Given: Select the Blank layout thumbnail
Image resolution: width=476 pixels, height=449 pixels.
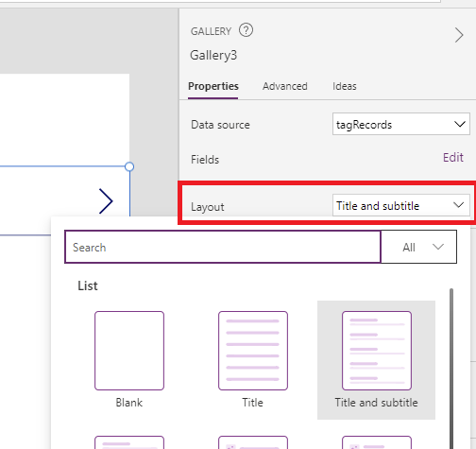Looking at the screenshot, I should pos(129,351).
